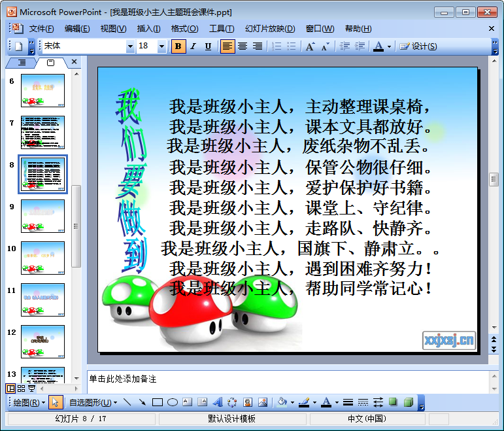Open Slide Show menu
Viewport: 504px width, 431px height.
pos(270,29)
